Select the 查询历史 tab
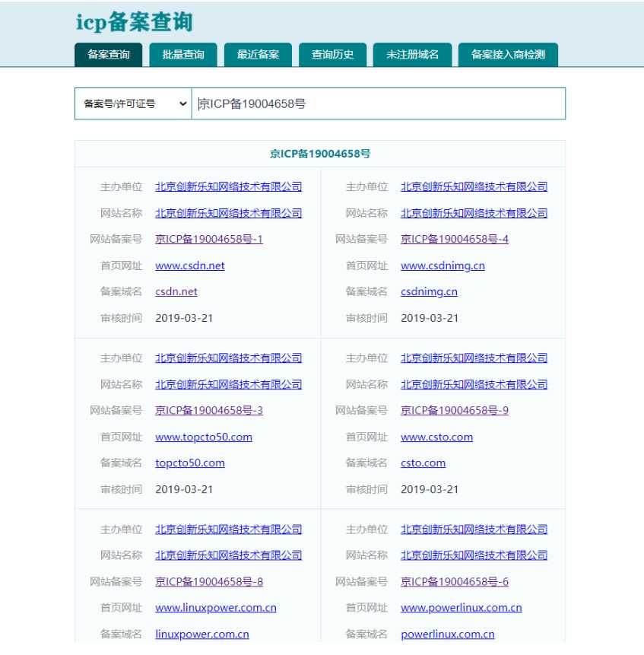This screenshot has width=644, height=655. pos(332,54)
